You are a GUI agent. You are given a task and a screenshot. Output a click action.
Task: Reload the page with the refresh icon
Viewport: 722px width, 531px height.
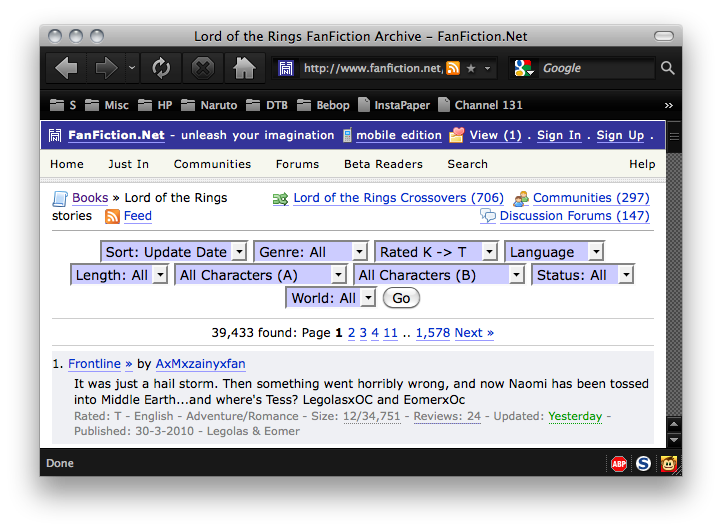[x=161, y=68]
